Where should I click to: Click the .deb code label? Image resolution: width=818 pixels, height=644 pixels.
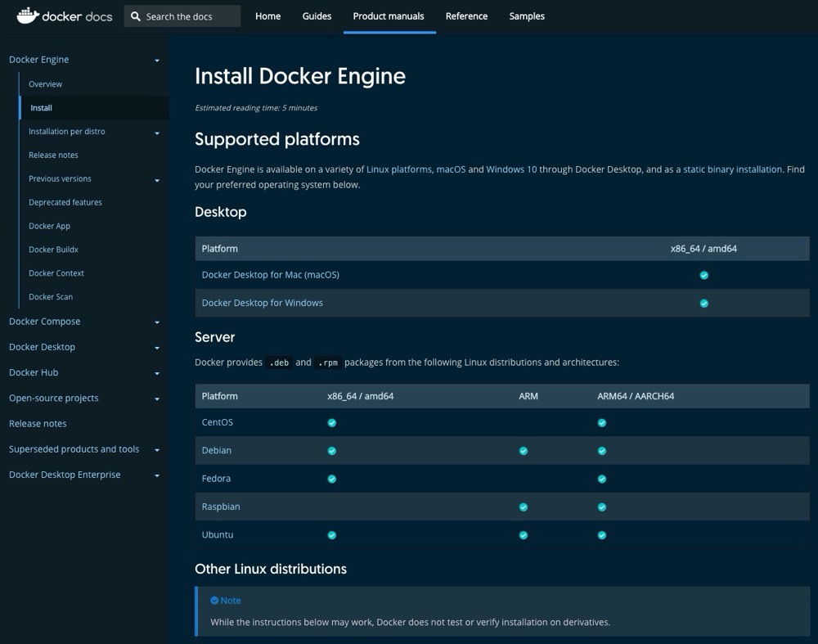(x=279, y=363)
